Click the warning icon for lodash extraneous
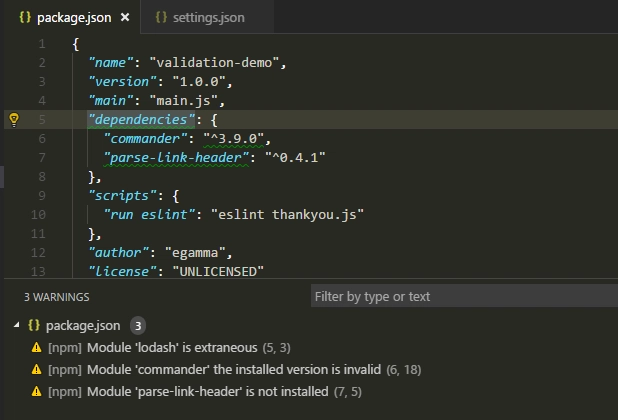The image size is (618, 420). [36, 348]
